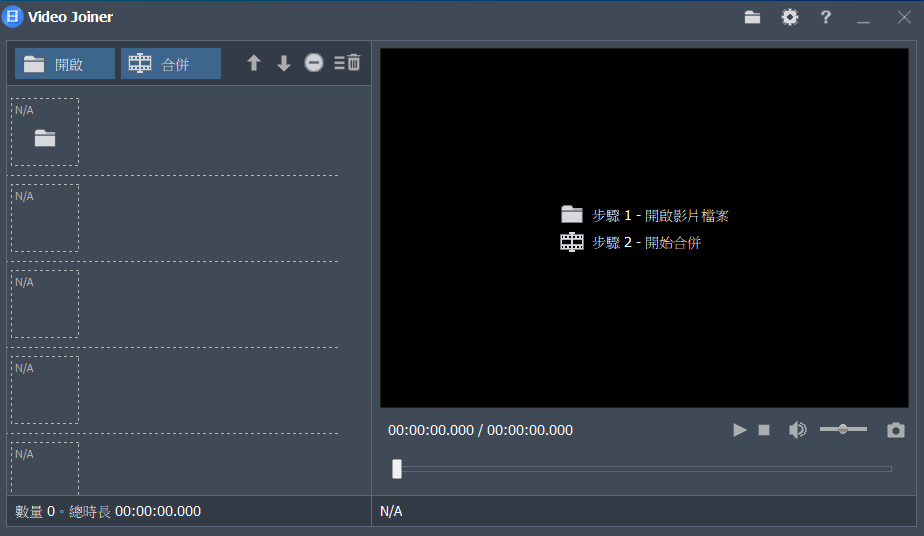Viewport: 924px width, 536px height.
Task: Click the video seek bar handle
Action: (x=397, y=469)
